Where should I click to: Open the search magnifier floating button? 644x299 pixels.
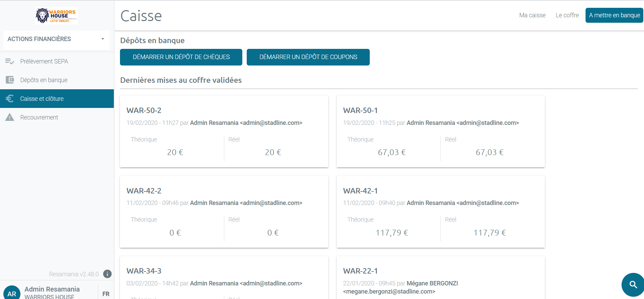633,285
